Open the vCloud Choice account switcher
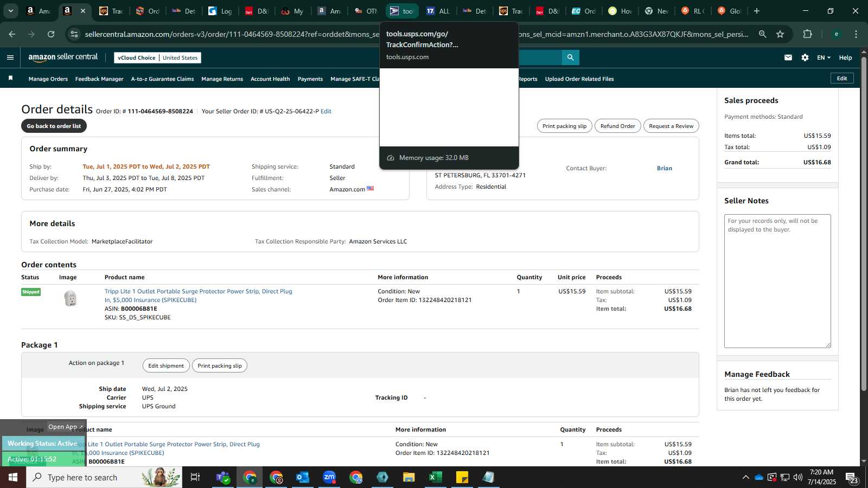This screenshot has width=868, height=488. 158,57
